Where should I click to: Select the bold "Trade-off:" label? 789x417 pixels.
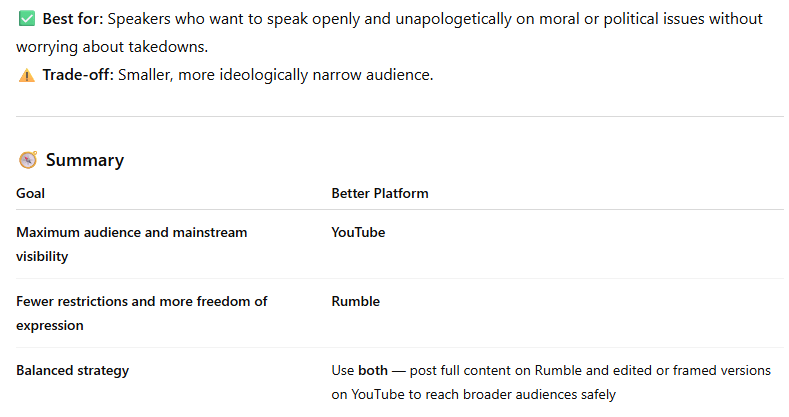coord(78,75)
